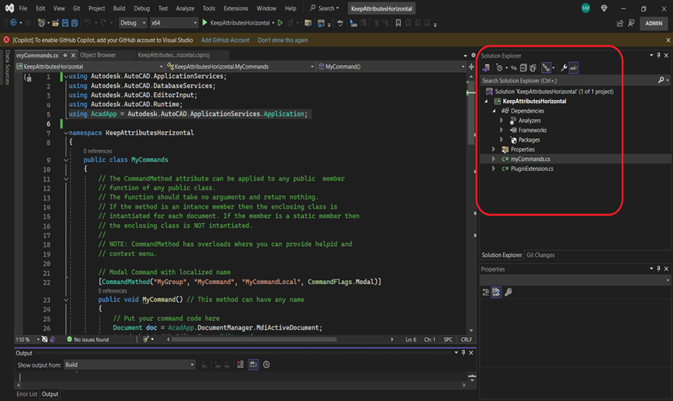This screenshot has width=673, height=401.
Task: Open the Debug configuration dropdown
Action: tap(132, 23)
